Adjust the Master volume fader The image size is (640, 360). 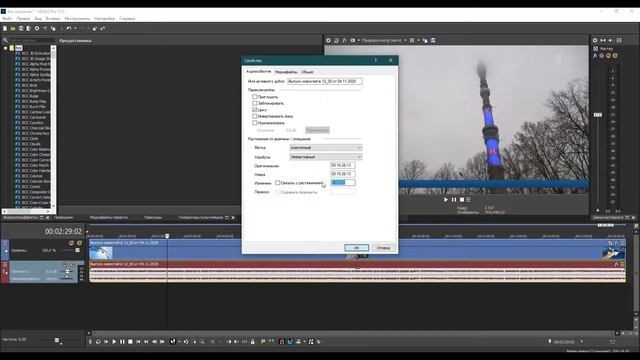pos(598,115)
